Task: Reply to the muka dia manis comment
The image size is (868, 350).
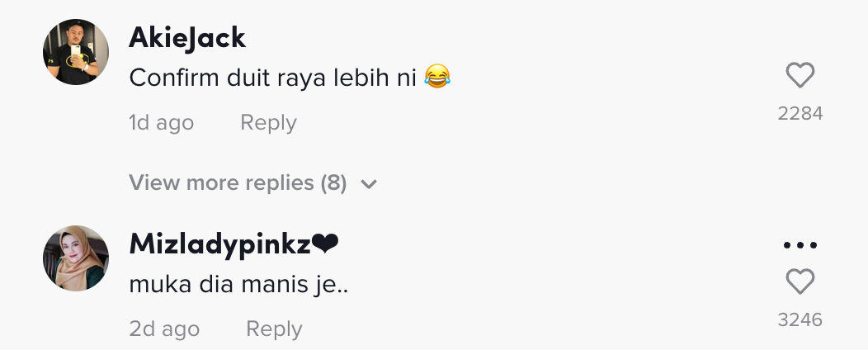Action: coord(274,329)
